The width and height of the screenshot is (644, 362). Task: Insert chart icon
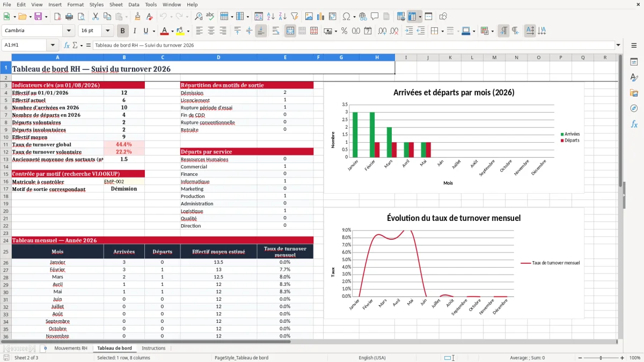click(x=321, y=17)
